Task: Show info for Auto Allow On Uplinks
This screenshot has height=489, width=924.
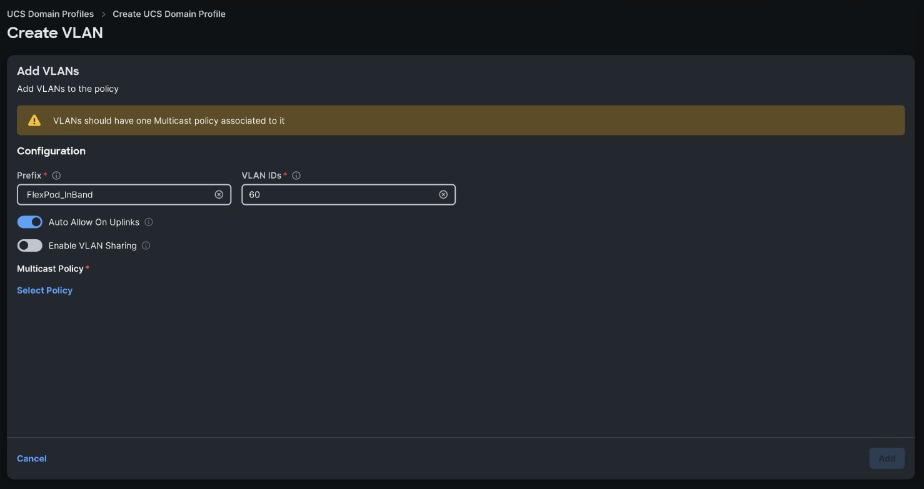Action: tap(148, 222)
